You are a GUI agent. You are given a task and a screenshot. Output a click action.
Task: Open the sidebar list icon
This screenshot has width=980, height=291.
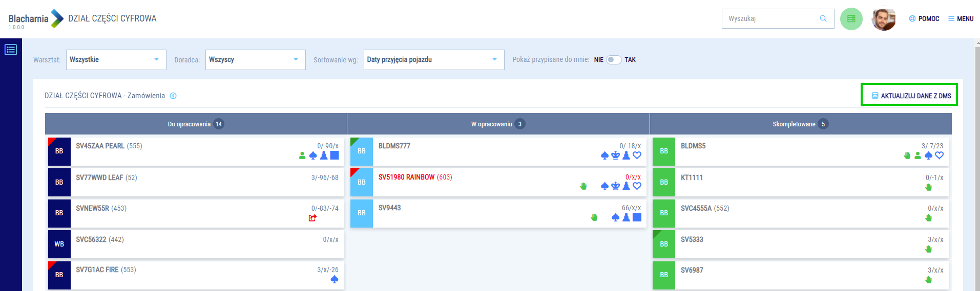[x=11, y=50]
